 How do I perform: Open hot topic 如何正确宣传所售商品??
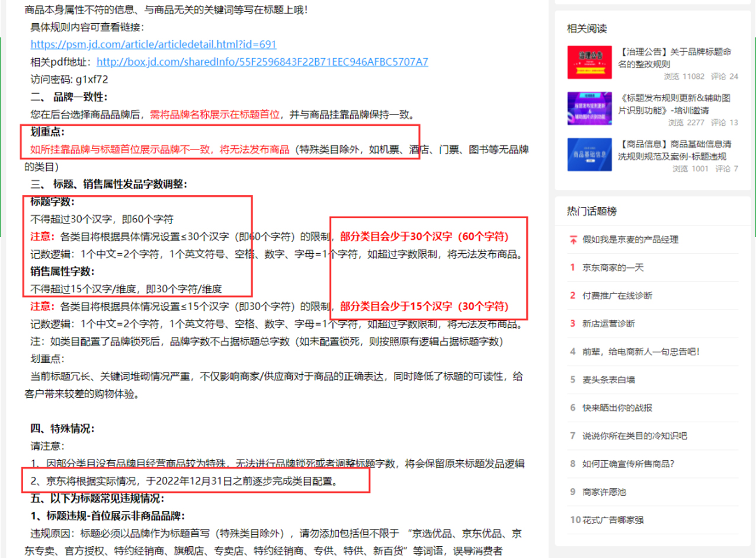(x=628, y=464)
